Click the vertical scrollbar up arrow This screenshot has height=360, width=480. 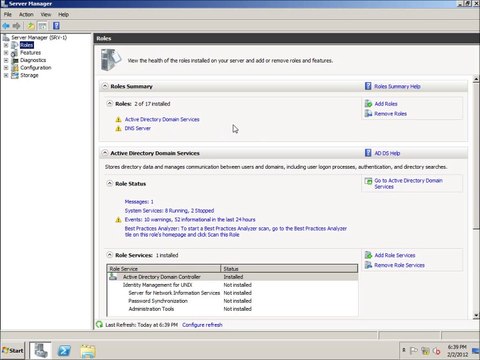pos(476,79)
